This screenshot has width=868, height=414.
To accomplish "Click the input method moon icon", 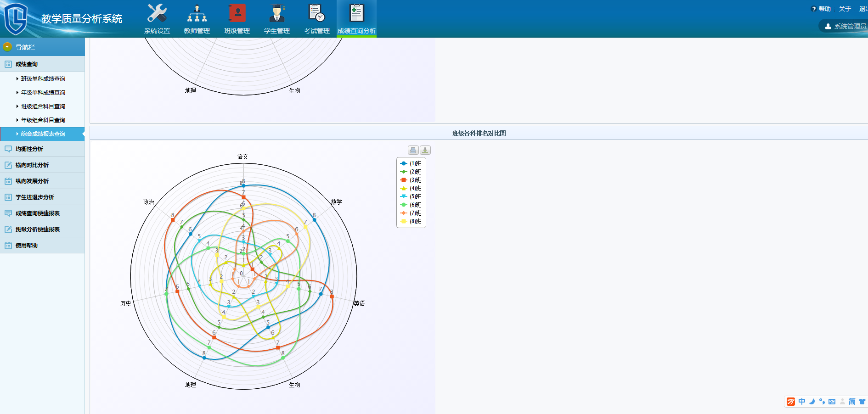I will tap(812, 402).
